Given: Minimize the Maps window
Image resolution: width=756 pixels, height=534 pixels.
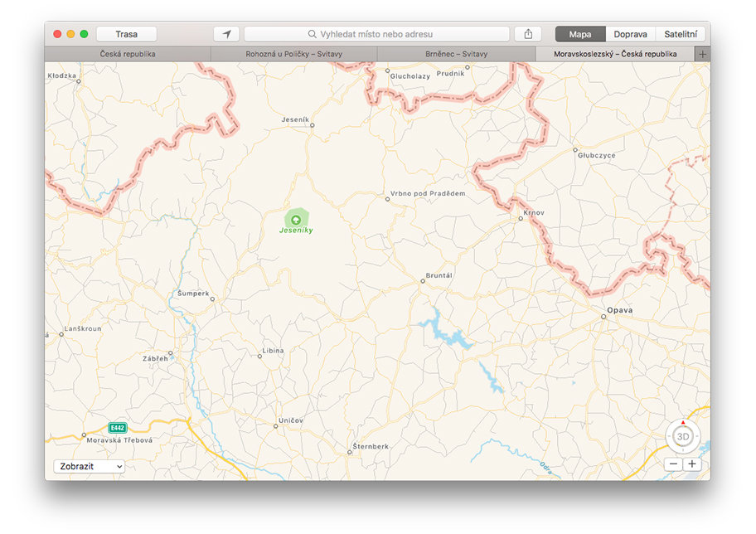Looking at the screenshot, I should pyautogui.click(x=70, y=34).
